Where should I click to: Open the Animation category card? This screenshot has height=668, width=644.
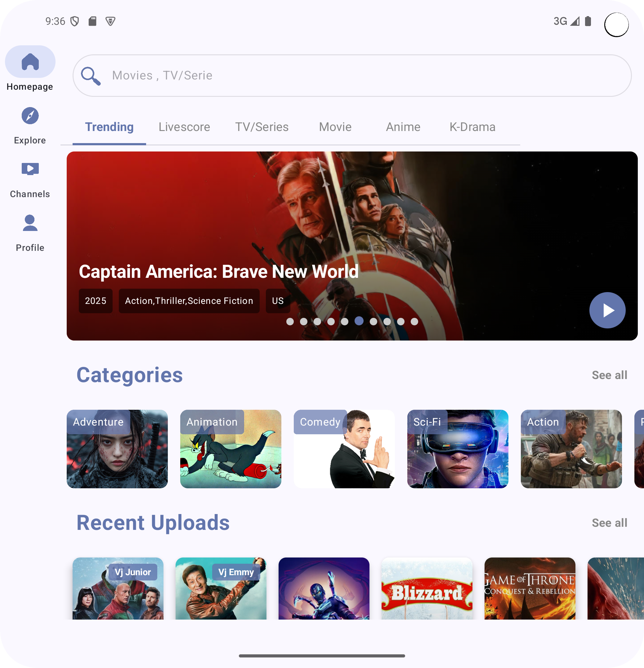tap(230, 449)
